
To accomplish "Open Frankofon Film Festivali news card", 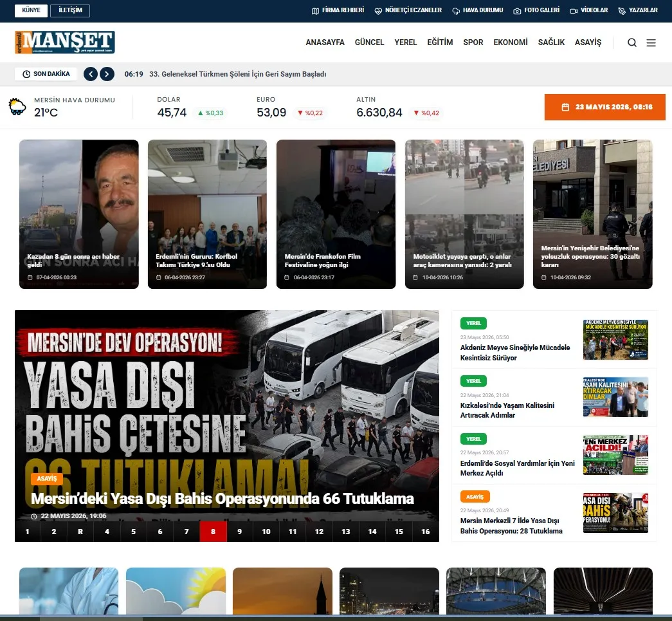I will coord(336,214).
